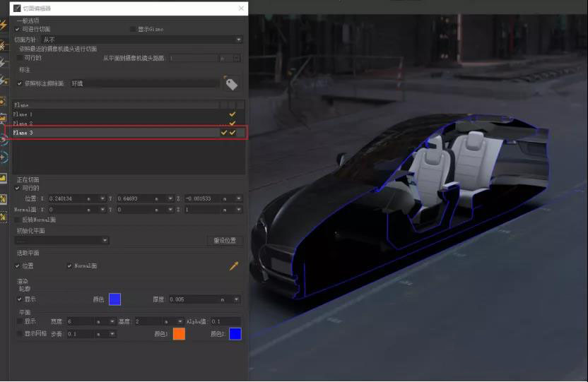This screenshot has height=382, width=588.
Task: Click the annotation tag icon
Action: click(231, 84)
